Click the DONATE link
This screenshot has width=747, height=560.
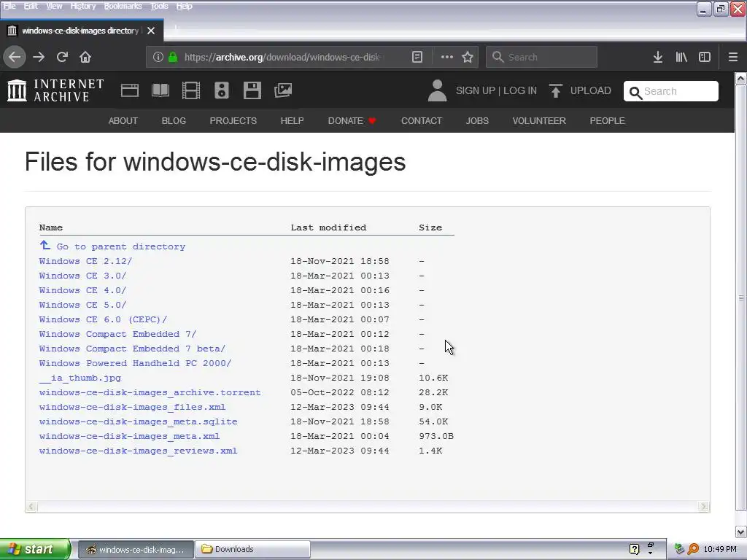click(x=352, y=121)
